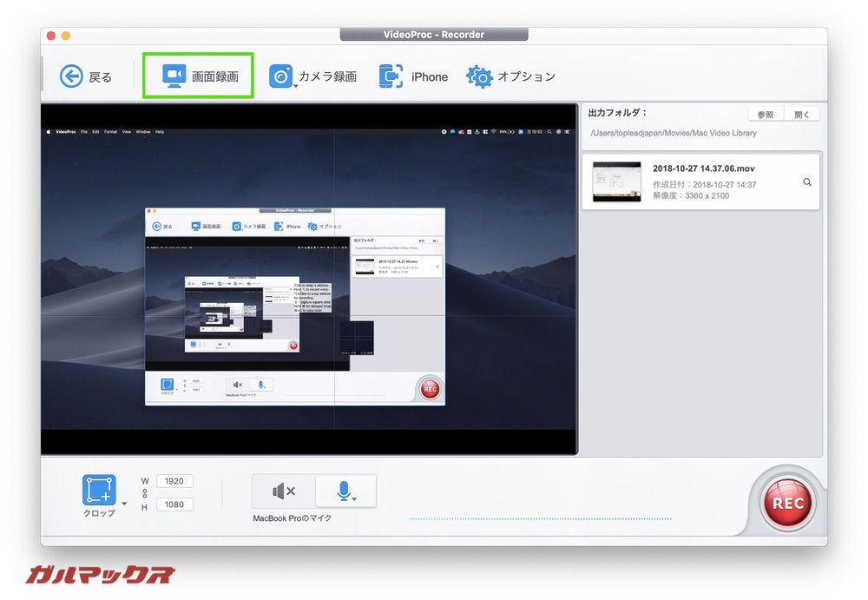
Task: Click the muted speaker audio icon
Action: coord(282,491)
